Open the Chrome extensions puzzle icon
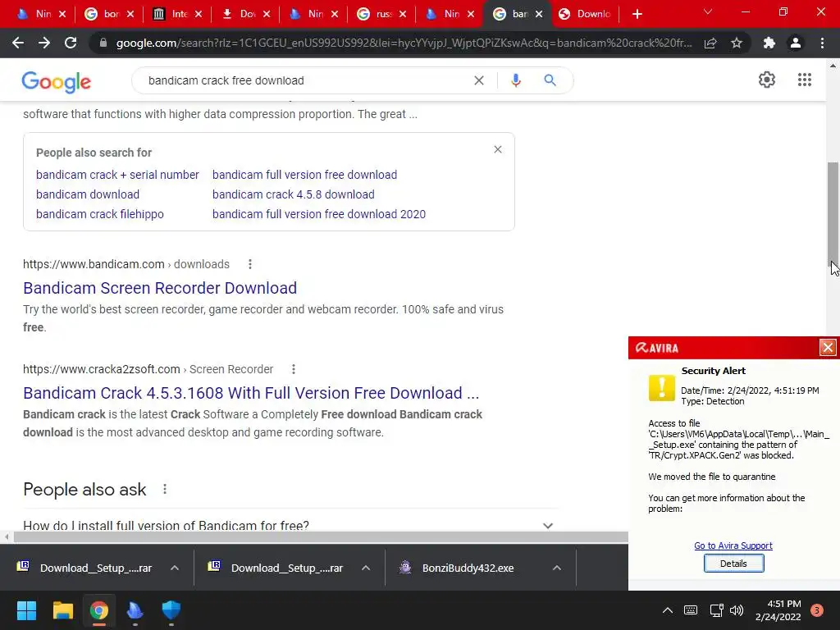The height and width of the screenshot is (630, 840). [769, 43]
